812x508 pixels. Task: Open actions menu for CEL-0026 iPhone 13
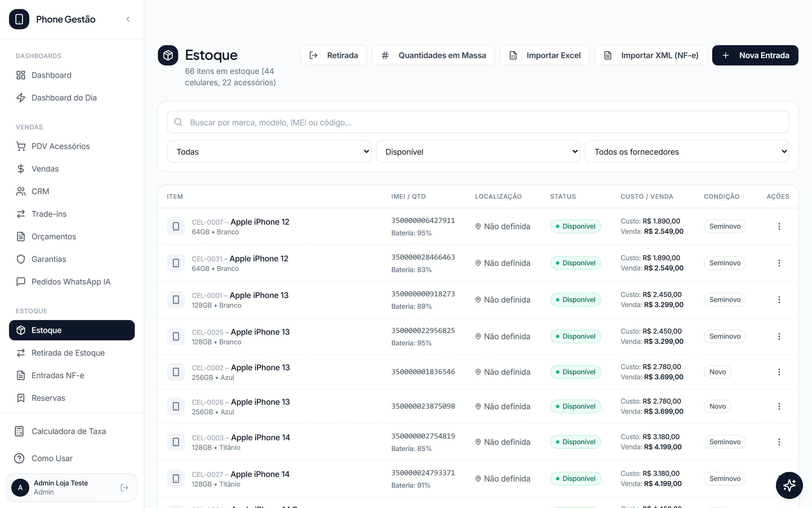[x=779, y=406]
